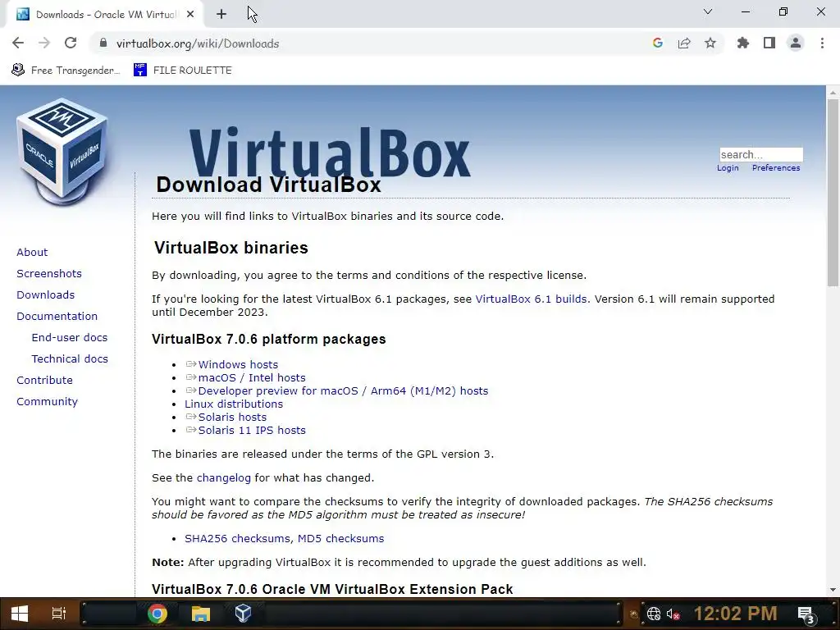Open the FILE ROULETTE bookmark

pos(183,71)
